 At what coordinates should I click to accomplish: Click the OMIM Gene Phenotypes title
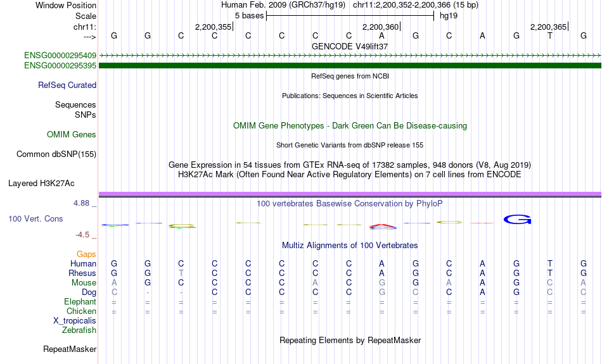click(350, 126)
